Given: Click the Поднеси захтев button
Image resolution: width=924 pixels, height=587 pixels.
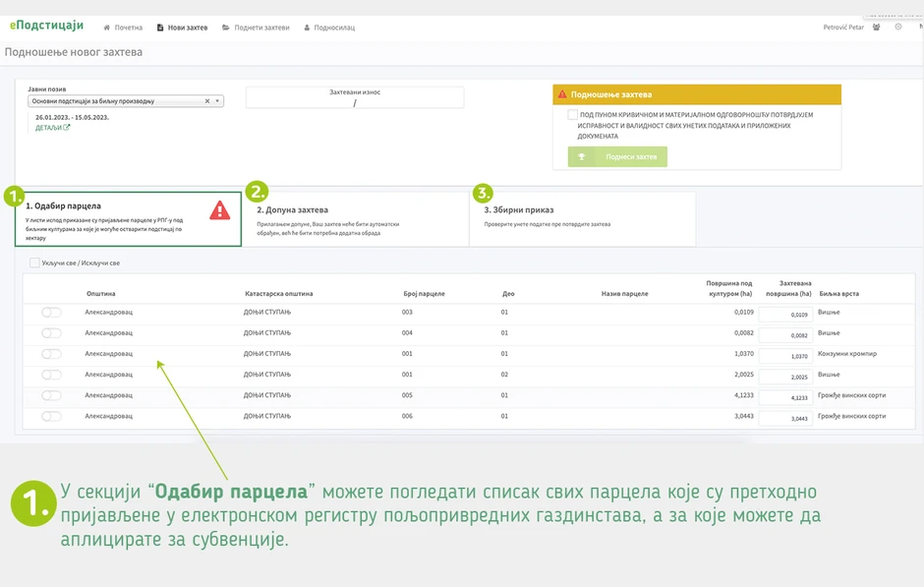Looking at the screenshot, I should tap(617, 156).
